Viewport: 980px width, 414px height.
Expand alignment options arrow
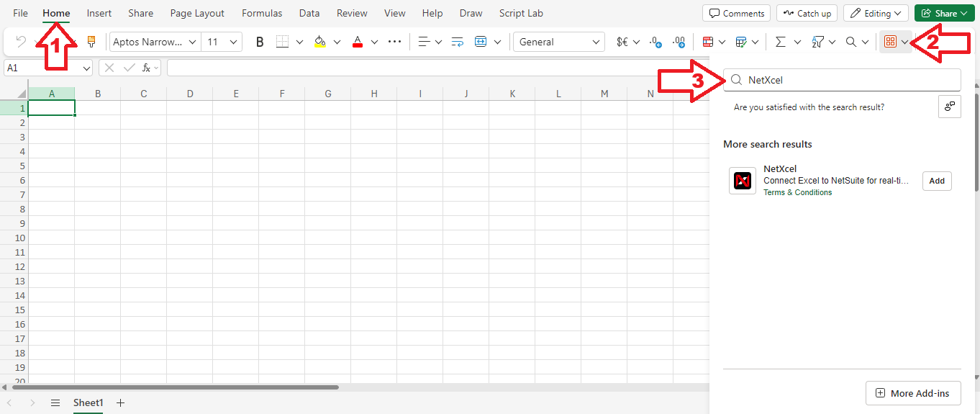point(438,42)
